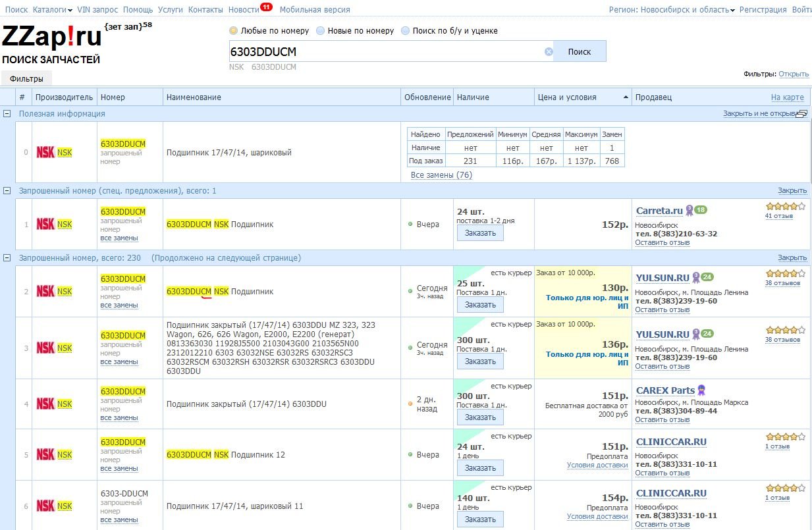Screen dimensions: 812x530
Task: Click the green 24 badge of row 2 YULSUN.RU
Action: (707, 277)
